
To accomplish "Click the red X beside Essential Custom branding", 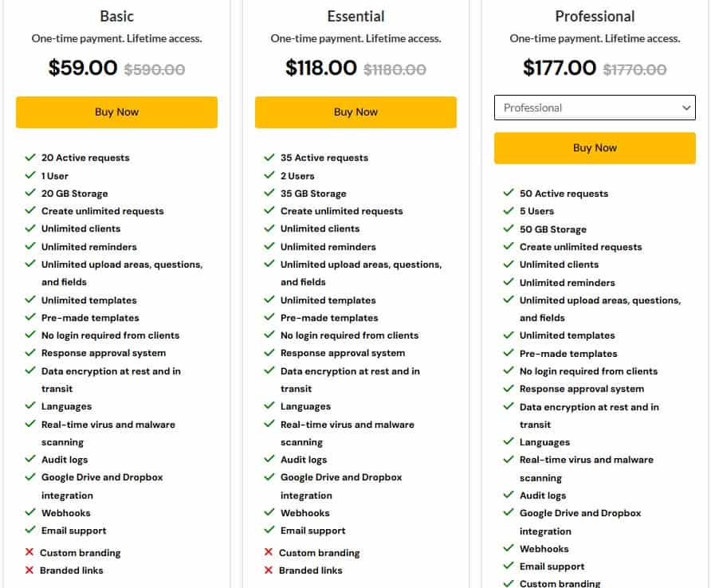I will (x=269, y=552).
